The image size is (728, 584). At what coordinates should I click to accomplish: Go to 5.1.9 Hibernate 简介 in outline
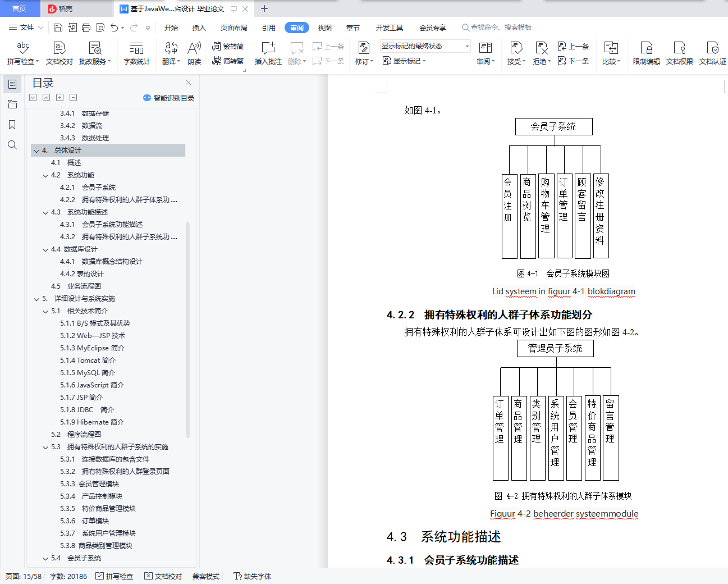point(92,422)
